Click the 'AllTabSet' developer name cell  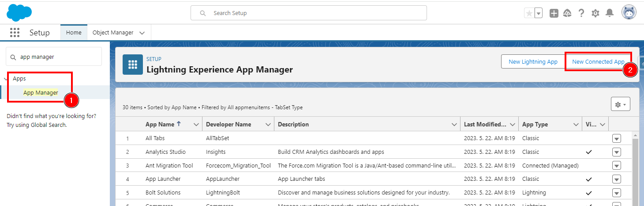217,138
